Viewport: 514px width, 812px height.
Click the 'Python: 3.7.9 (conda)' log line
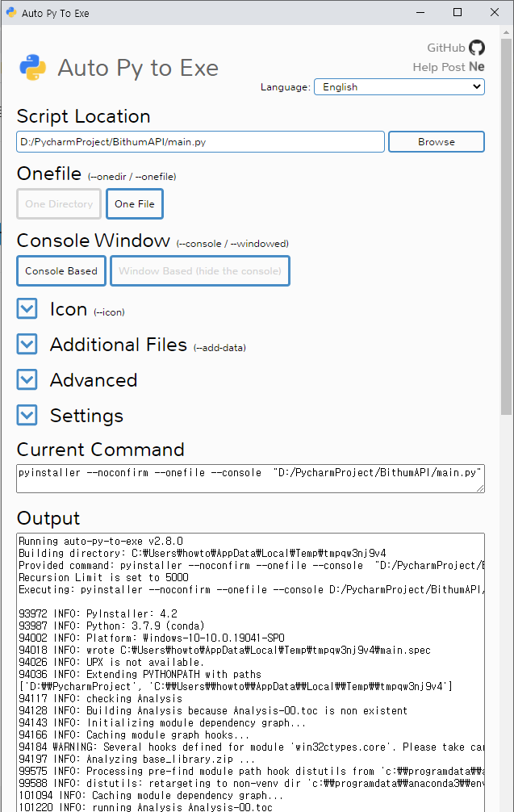point(112,626)
